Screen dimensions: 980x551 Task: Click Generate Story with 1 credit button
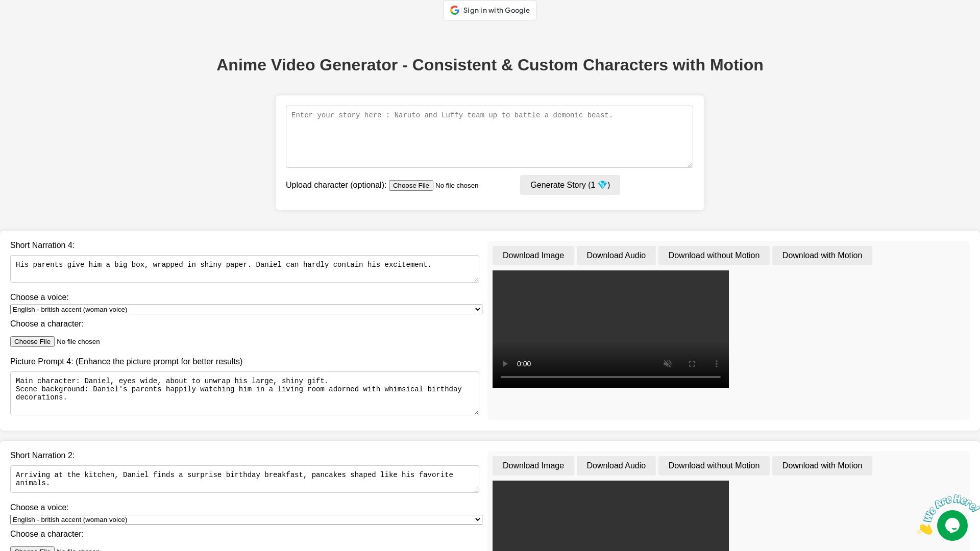(x=570, y=184)
